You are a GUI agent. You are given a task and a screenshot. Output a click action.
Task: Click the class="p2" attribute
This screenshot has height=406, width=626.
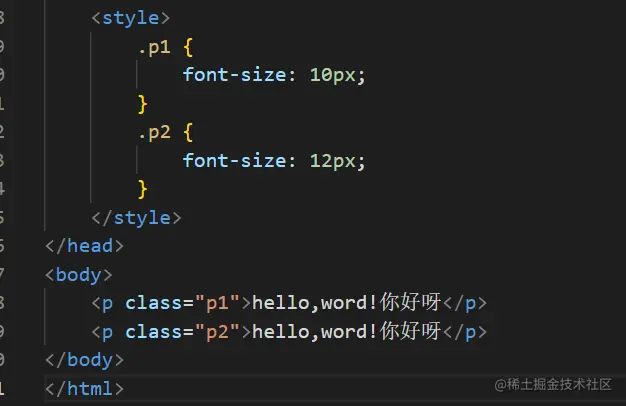pyautogui.click(x=182, y=332)
